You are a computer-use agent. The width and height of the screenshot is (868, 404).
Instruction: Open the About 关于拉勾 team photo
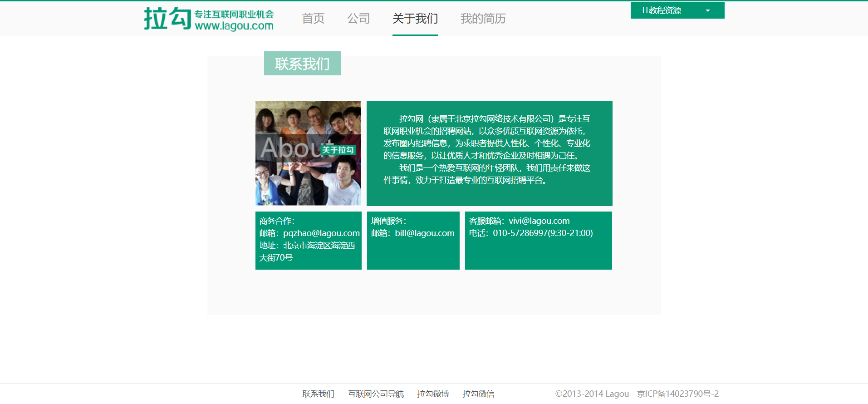[x=308, y=153]
